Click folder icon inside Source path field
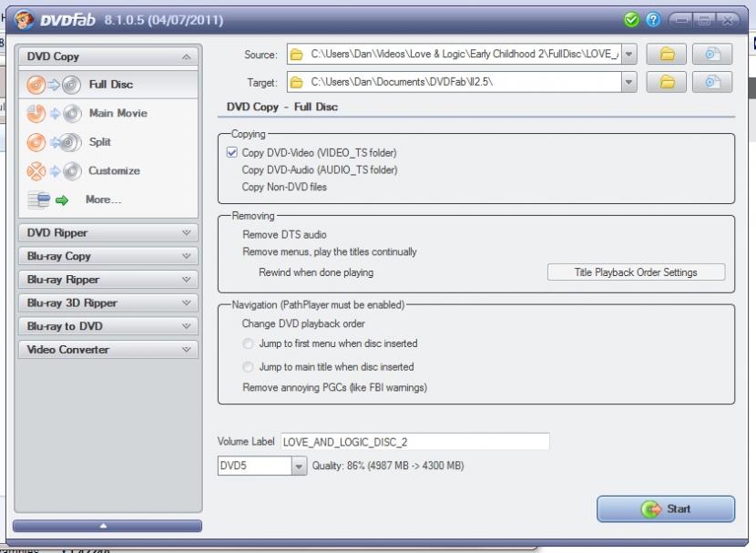This screenshot has height=553, width=756. tap(297, 55)
